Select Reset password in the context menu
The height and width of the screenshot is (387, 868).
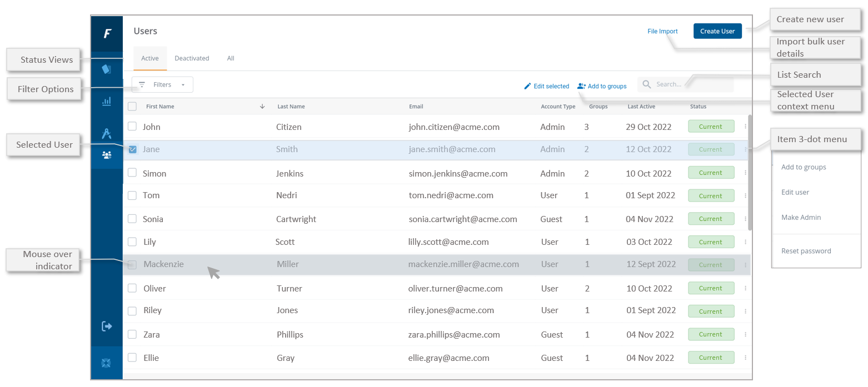point(806,251)
